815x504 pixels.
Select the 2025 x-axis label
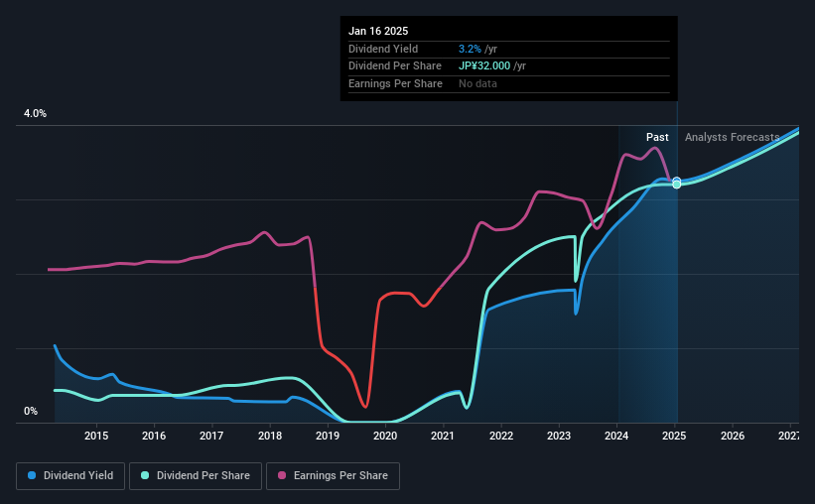click(x=674, y=436)
